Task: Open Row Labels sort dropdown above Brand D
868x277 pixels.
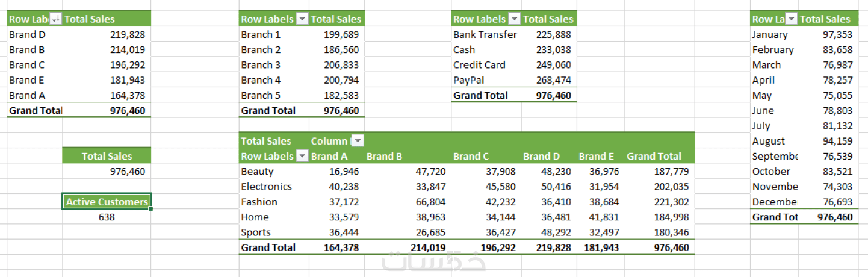Action: click(x=56, y=19)
